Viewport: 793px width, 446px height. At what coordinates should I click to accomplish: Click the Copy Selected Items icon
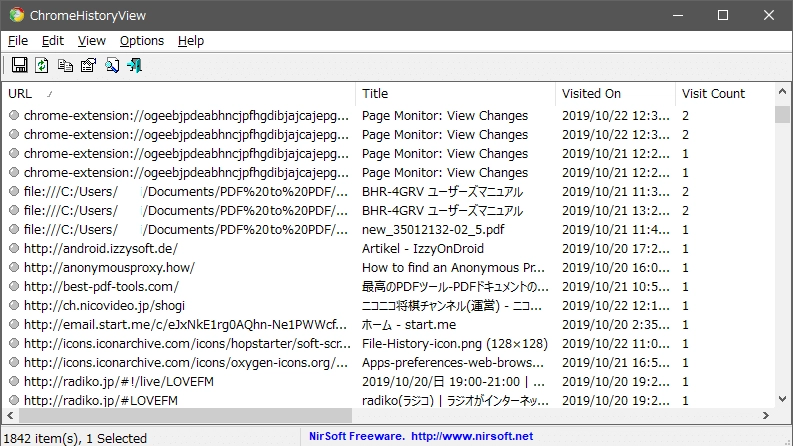(65, 65)
